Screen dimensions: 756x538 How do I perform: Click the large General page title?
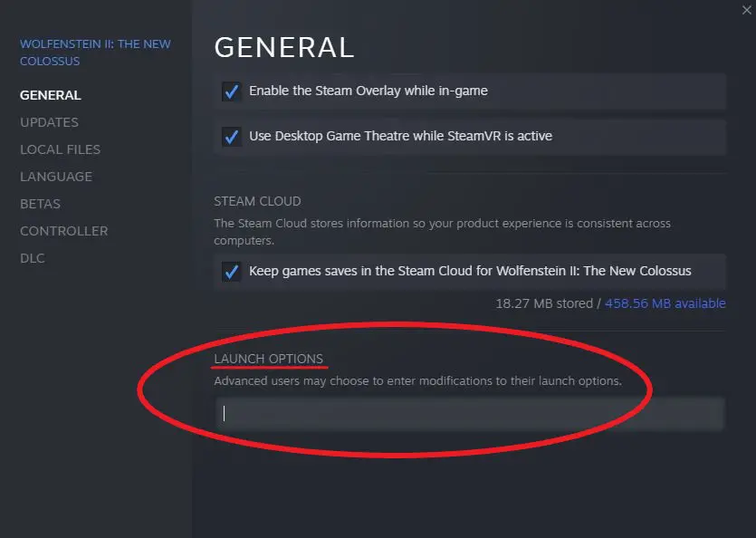pos(284,47)
